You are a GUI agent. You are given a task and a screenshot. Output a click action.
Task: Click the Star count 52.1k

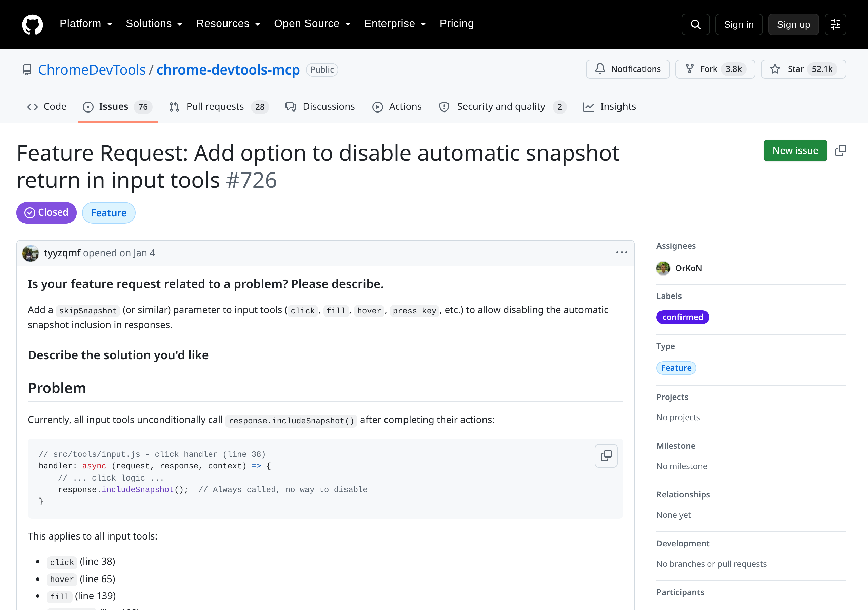point(822,69)
